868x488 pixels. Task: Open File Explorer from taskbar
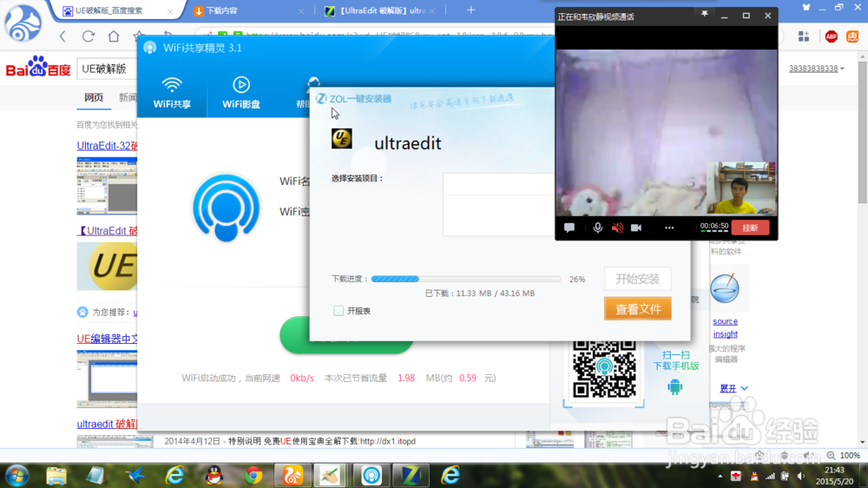pyautogui.click(x=56, y=476)
